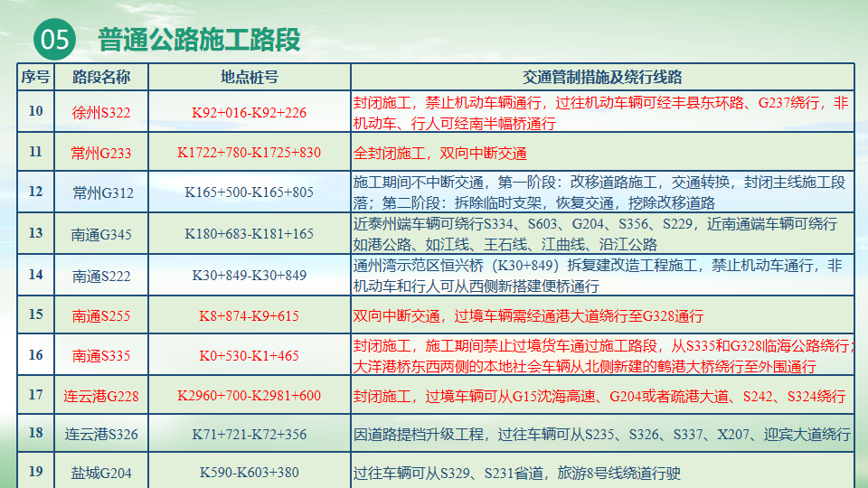Click road name 南通S335
Viewport: 868px width, 488px height.
(x=101, y=356)
